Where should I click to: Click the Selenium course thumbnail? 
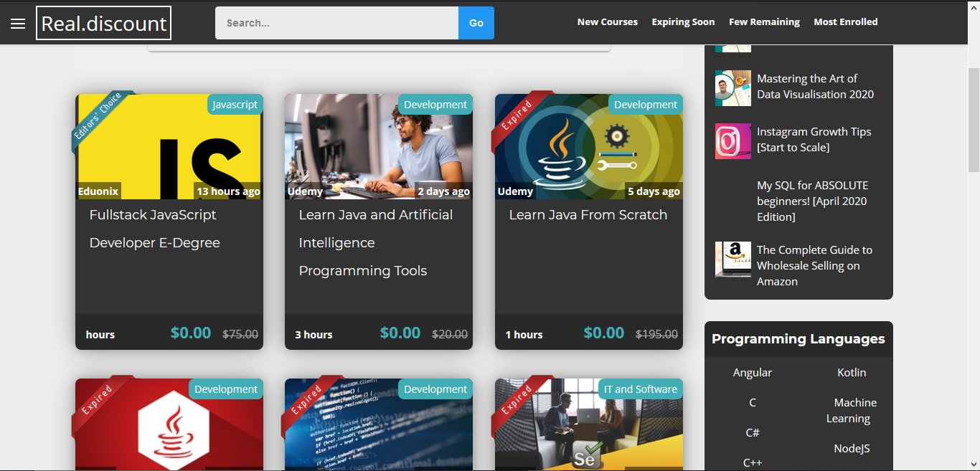tap(589, 424)
